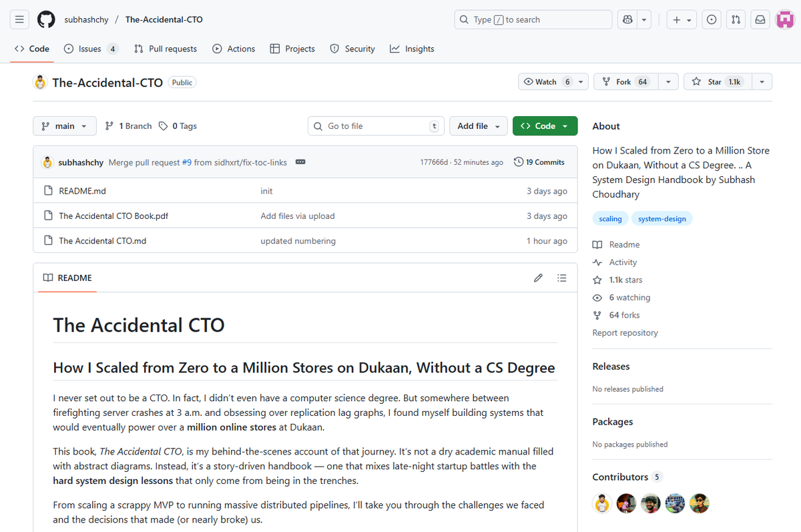Open the green Code clone dropdown
The image size is (801, 532).
click(x=545, y=126)
